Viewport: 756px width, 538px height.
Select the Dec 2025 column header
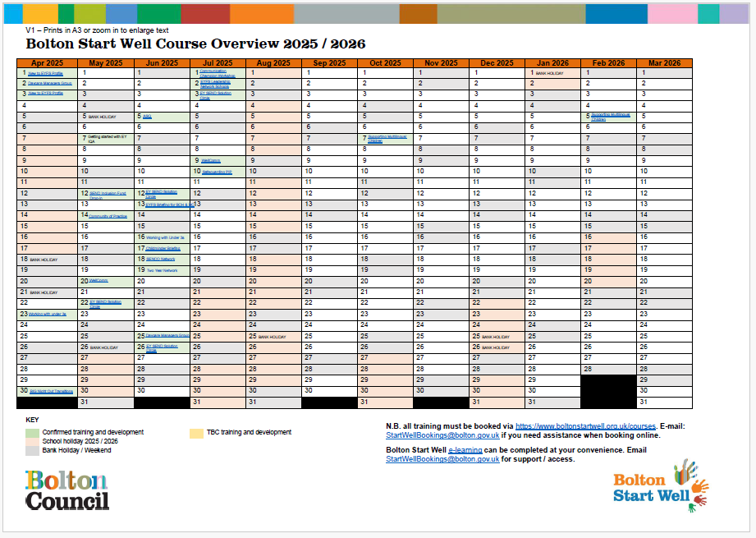497,63
